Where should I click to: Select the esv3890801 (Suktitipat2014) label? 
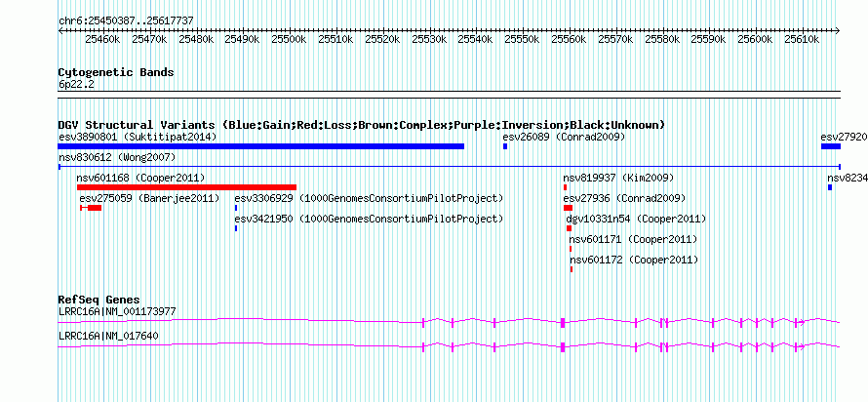tap(138, 137)
